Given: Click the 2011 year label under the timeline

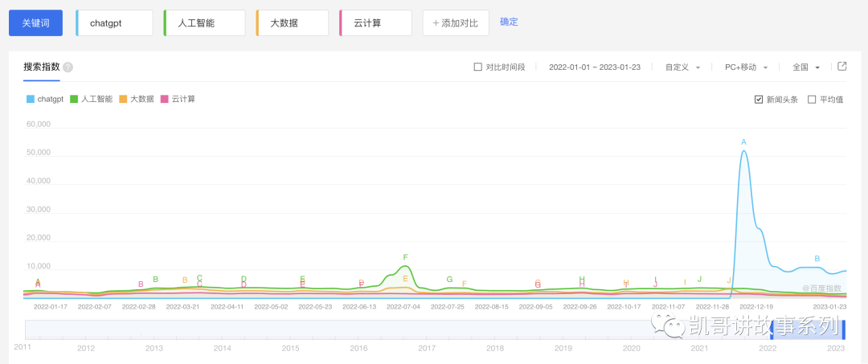Looking at the screenshot, I should click(x=23, y=347).
